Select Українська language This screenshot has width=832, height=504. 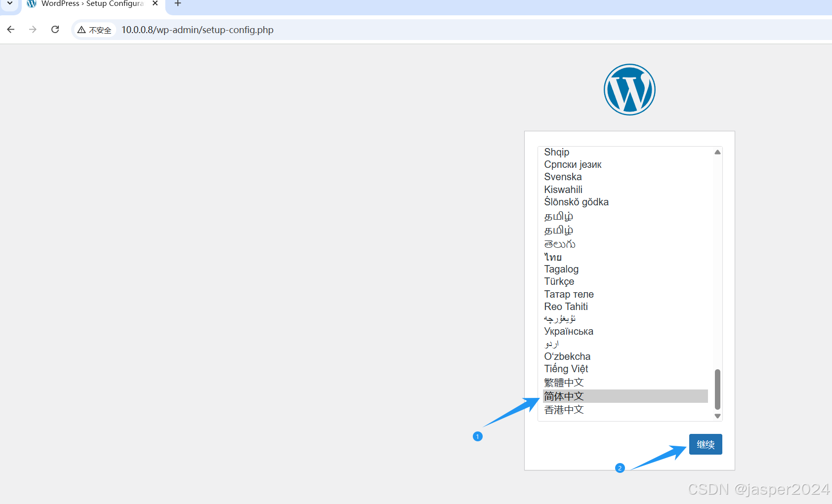click(625, 331)
